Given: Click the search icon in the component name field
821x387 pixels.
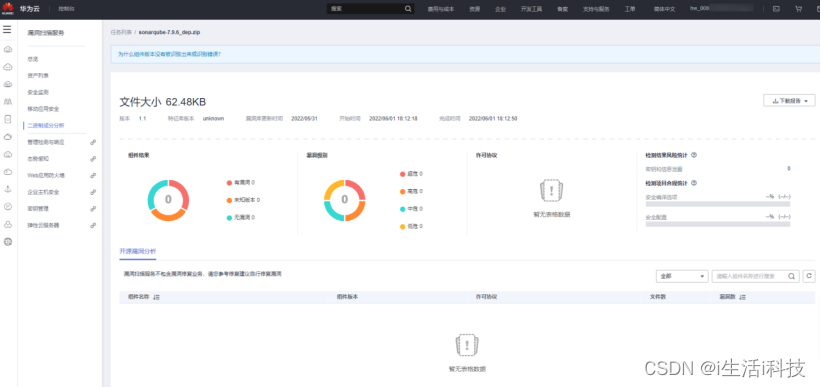Looking at the screenshot, I should point(792,276).
